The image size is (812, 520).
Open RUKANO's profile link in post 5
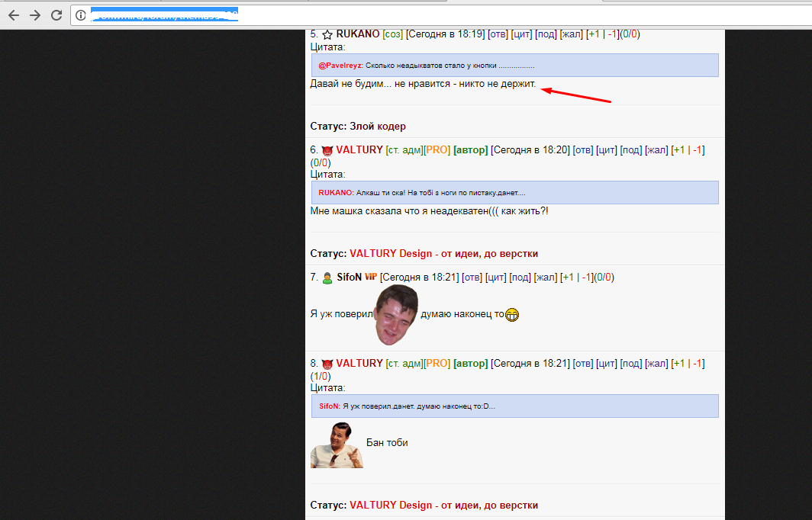(x=358, y=34)
